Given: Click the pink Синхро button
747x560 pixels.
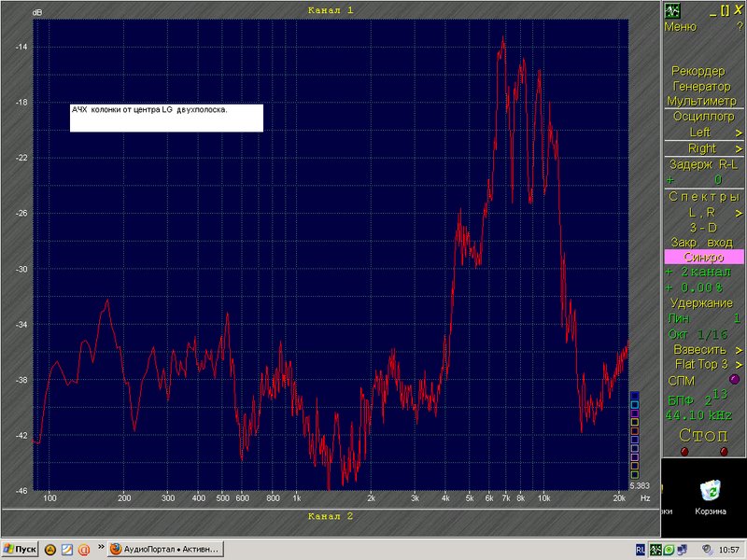Looking at the screenshot, I should [704, 258].
